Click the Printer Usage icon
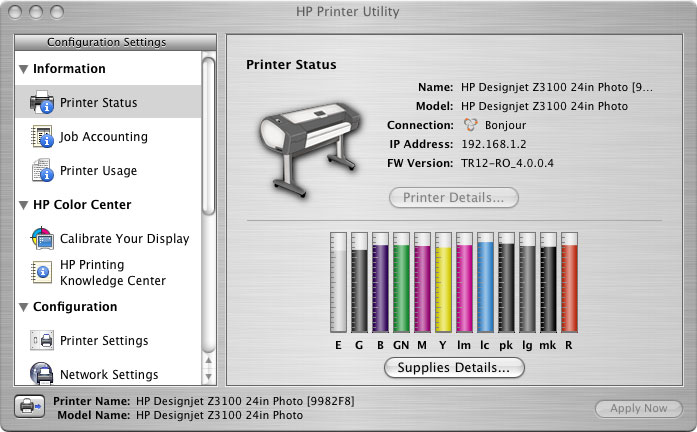The image size is (697, 432). point(42,170)
